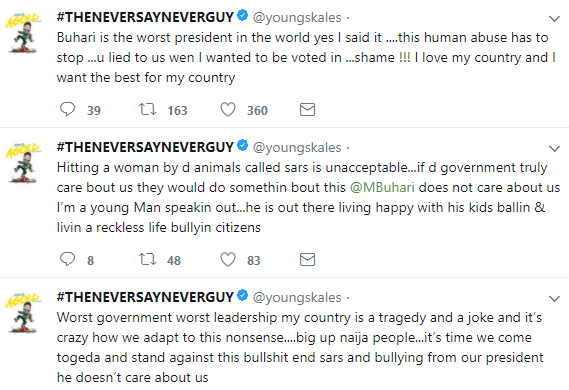Open @youngskales handle in the first tweet

click(x=297, y=17)
